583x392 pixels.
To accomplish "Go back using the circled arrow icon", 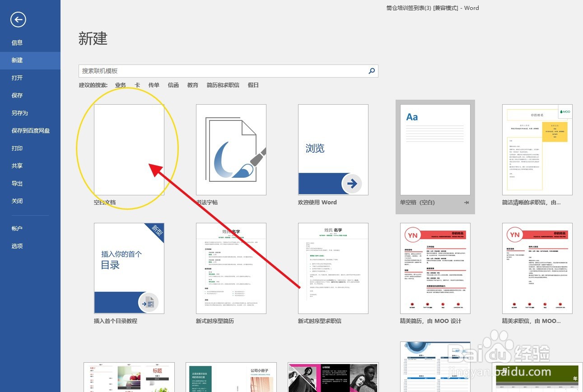I will pos(18,19).
